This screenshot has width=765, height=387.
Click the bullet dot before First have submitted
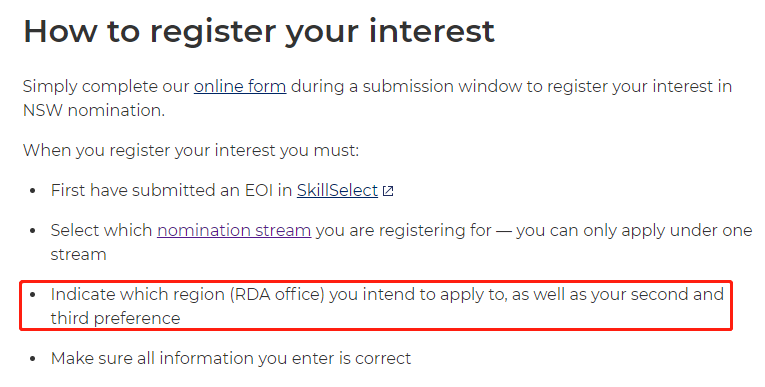tap(33, 191)
